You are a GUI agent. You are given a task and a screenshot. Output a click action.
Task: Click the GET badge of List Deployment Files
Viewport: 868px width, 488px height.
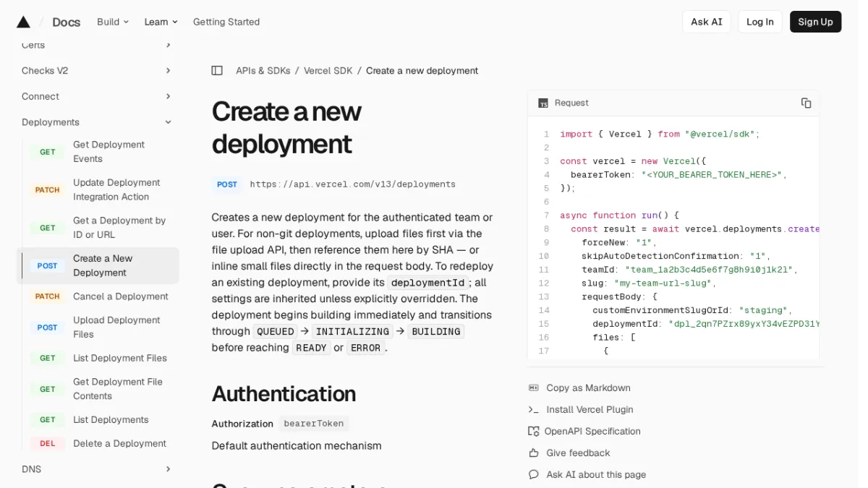point(48,358)
